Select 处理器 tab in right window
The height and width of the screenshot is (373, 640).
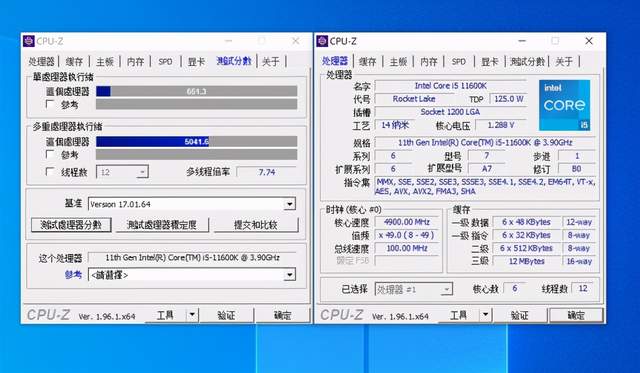tap(335, 61)
